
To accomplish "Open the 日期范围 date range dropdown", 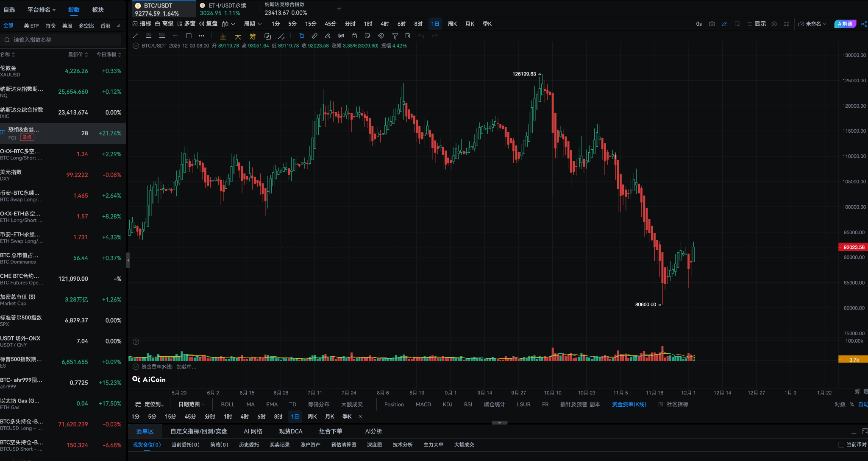I will coord(191,405).
